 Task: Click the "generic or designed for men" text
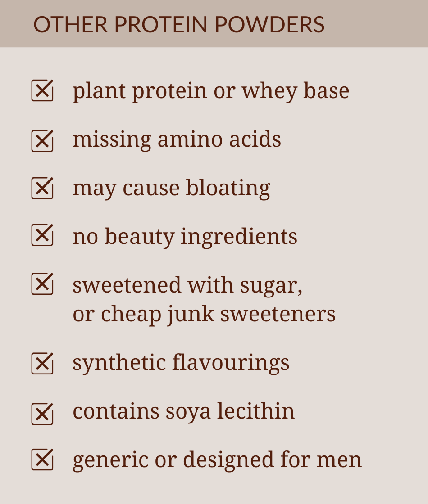coord(217,460)
